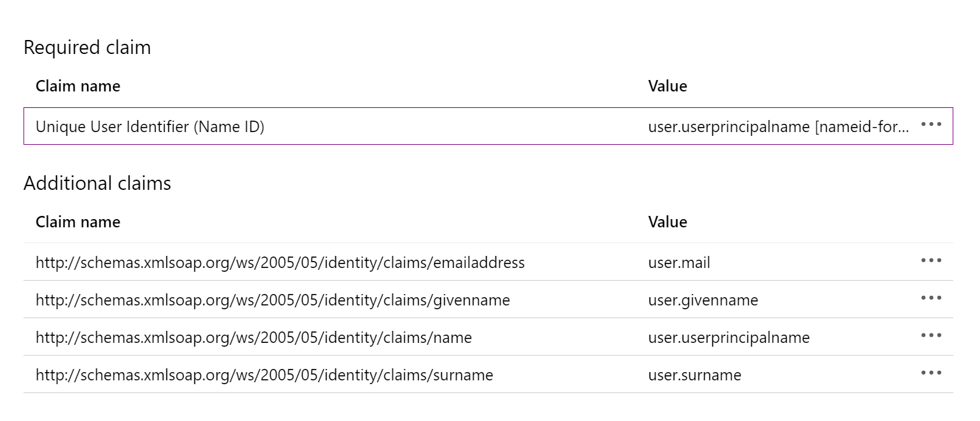
Task: Select user.userprincipalname value in the claims/name row
Action: pyautogui.click(x=728, y=337)
